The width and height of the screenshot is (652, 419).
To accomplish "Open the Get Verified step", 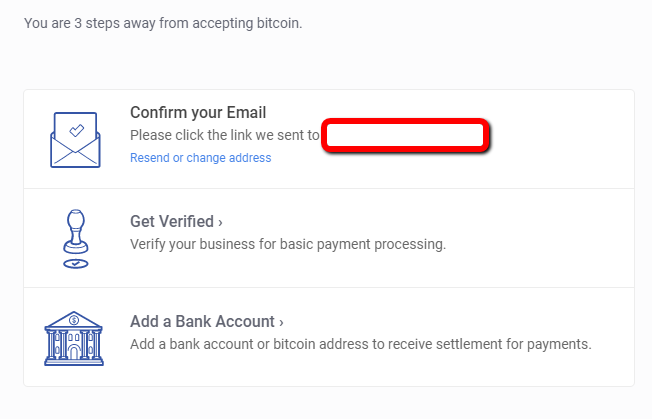I will tap(176, 222).
